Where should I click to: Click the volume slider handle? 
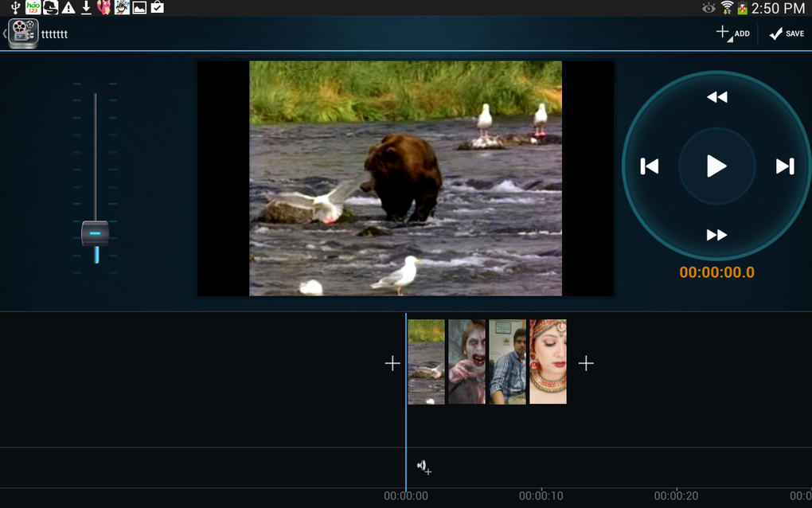pos(96,233)
